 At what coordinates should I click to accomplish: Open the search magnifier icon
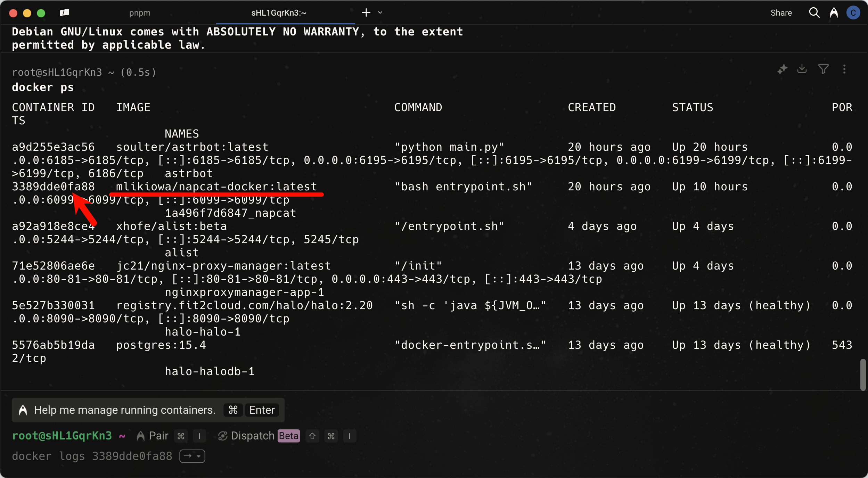[814, 13]
